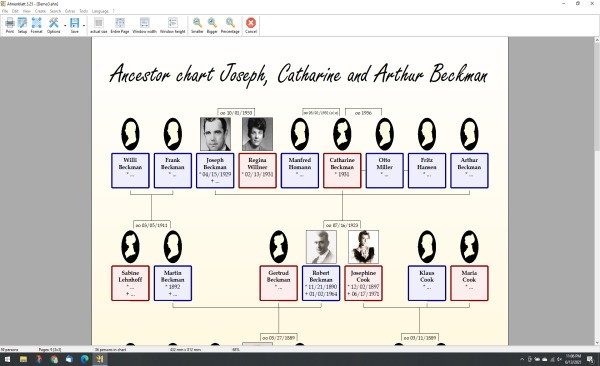600x366 pixels.
Task: Expand the Save dropdown arrow
Action: click(x=84, y=26)
